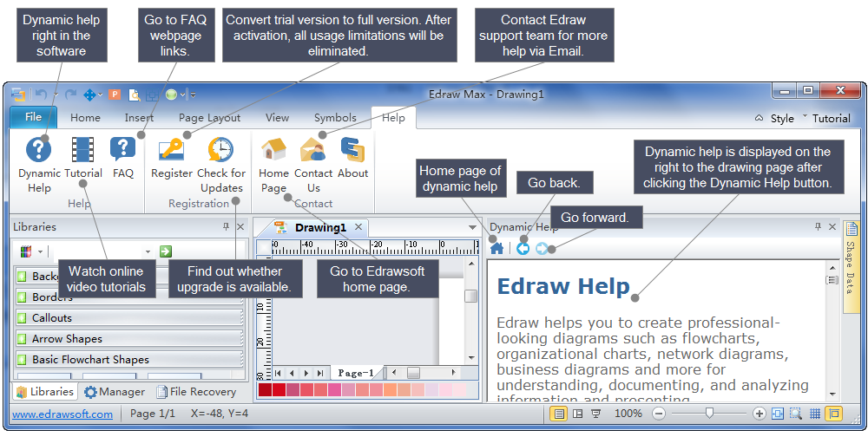Select the Libraries bottom panel tab
868x437 pixels.
click(45, 392)
